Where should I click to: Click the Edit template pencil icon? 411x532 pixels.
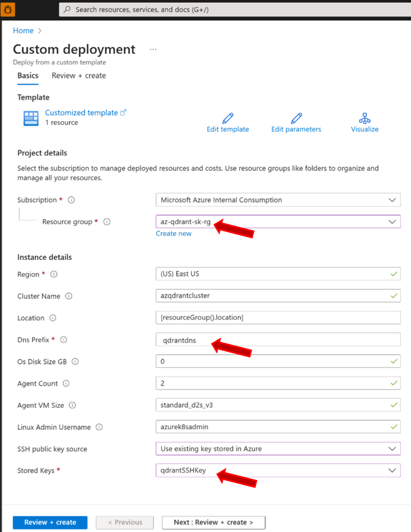pos(228,118)
